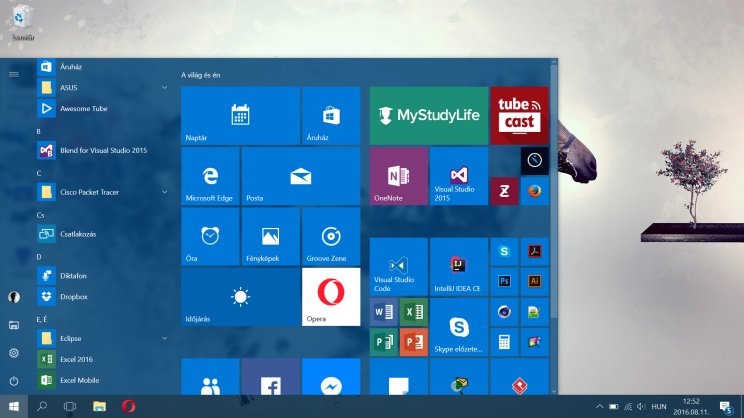Jump to letter B section header

click(x=38, y=131)
